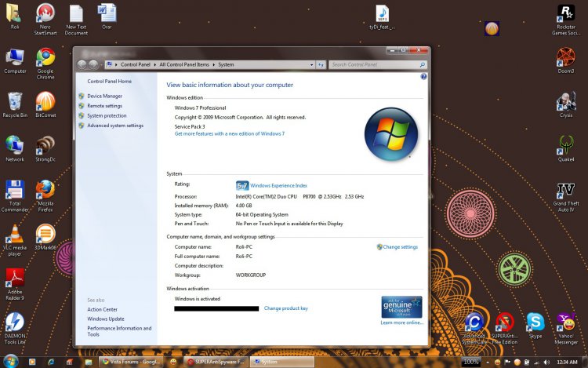Switch to Vista Forums Google taskbar window
Image resolution: width=588 pixels, height=368 pixels.
[131, 362]
